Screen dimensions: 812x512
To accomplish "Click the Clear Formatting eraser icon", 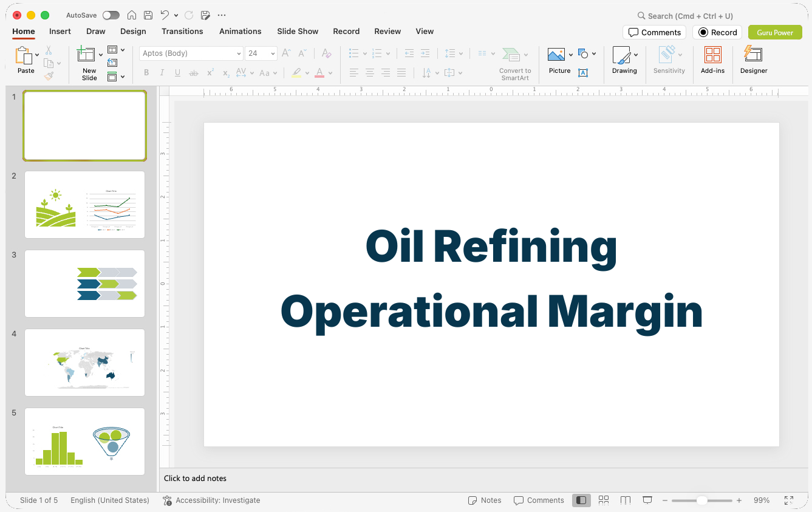I will coord(327,53).
